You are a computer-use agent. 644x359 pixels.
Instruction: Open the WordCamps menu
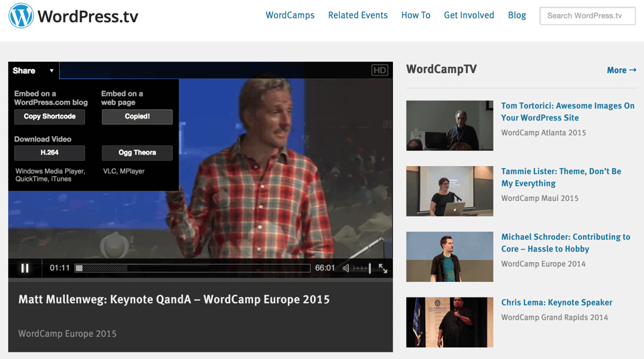290,15
